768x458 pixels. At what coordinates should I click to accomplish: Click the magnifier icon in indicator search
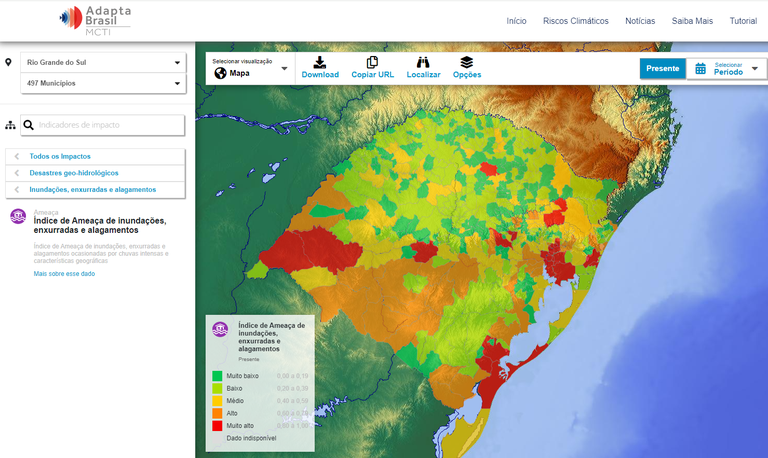29,125
